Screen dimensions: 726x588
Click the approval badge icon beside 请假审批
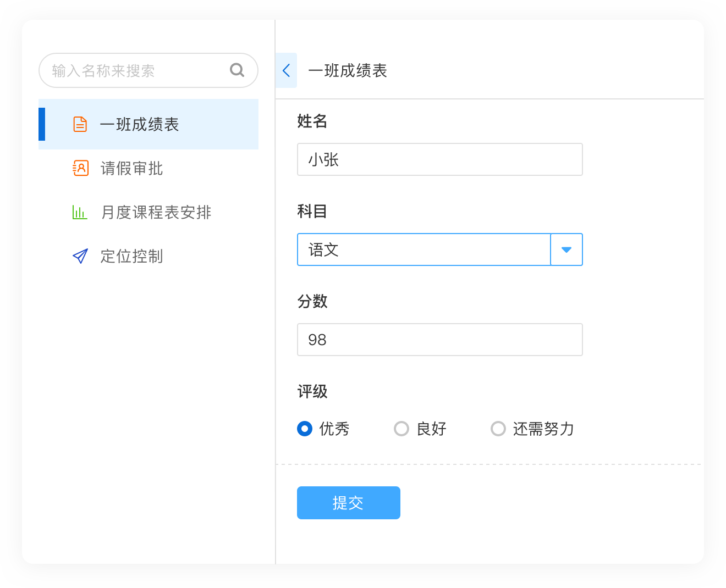click(x=80, y=169)
